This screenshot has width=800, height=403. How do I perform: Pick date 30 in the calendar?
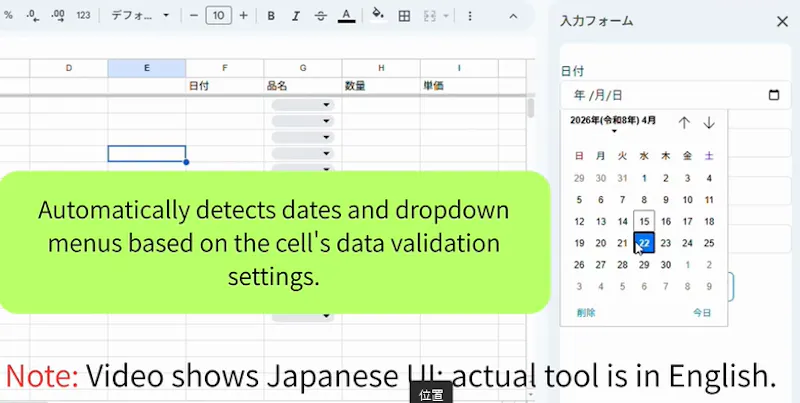[666, 265]
